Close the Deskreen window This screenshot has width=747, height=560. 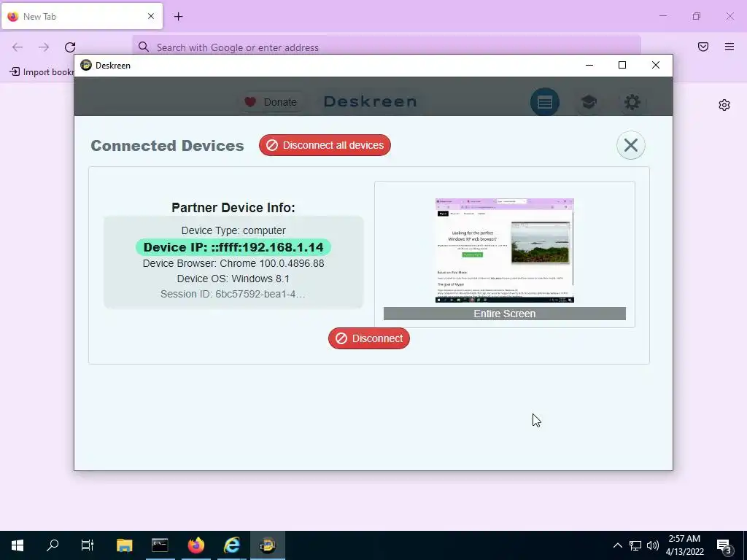656,65
